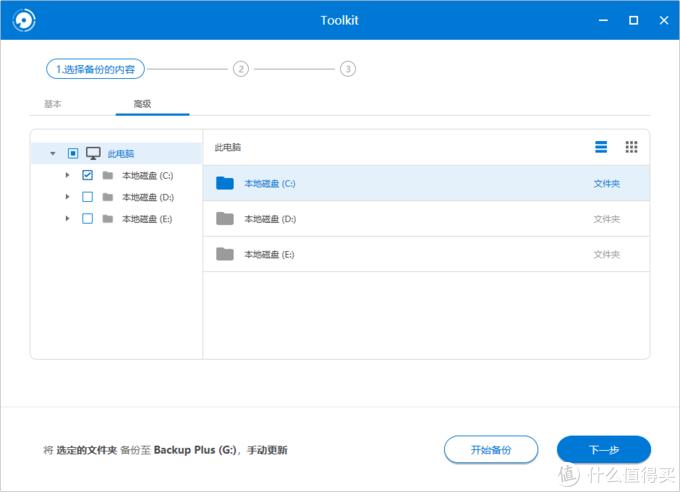
Task: Expand the 本地磁盘 (D:) tree node
Action: point(67,197)
